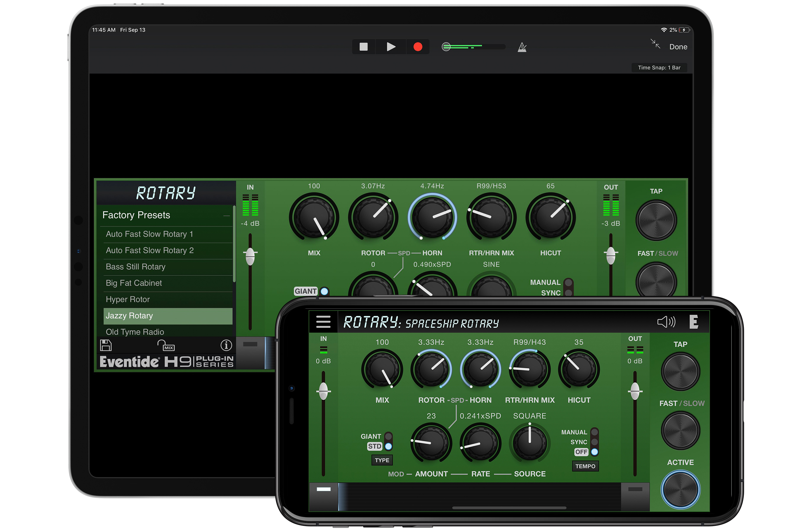This screenshot has width=808, height=532.
Task: Click the ROTARY: SPACESHIP ROTARY preset title
Action: click(421, 322)
